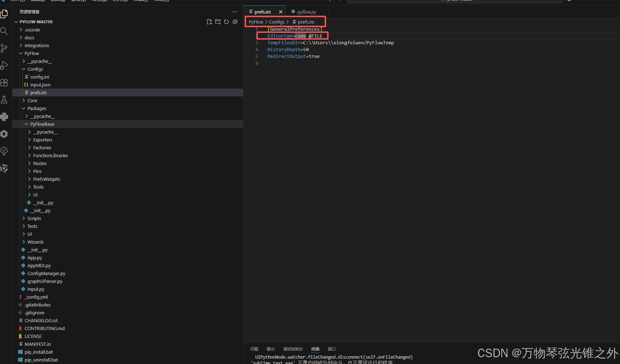Open _config.yml in the file tree

tap(36, 297)
